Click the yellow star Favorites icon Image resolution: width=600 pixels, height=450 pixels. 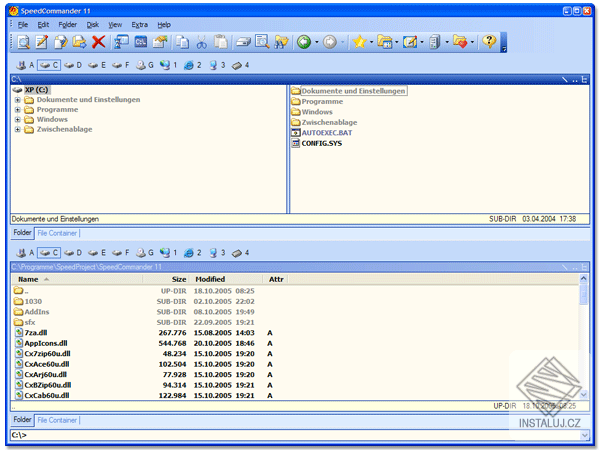(x=360, y=42)
